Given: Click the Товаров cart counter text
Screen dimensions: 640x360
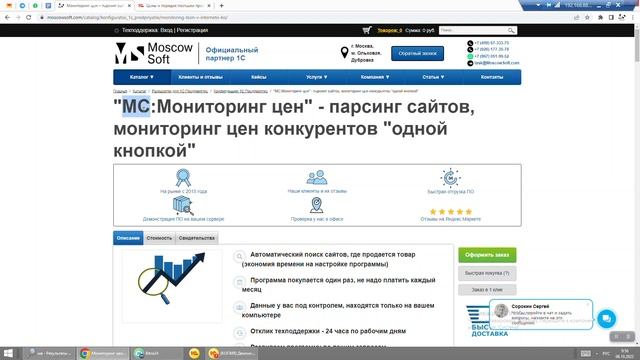Looking at the screenshot, I should click(x=389, y=31).
